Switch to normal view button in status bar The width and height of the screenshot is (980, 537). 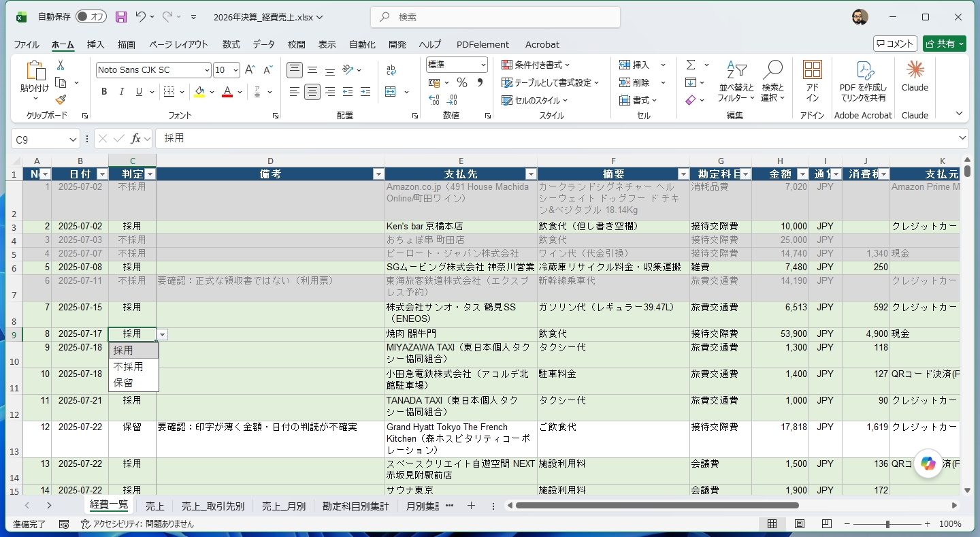click(772, 524)
